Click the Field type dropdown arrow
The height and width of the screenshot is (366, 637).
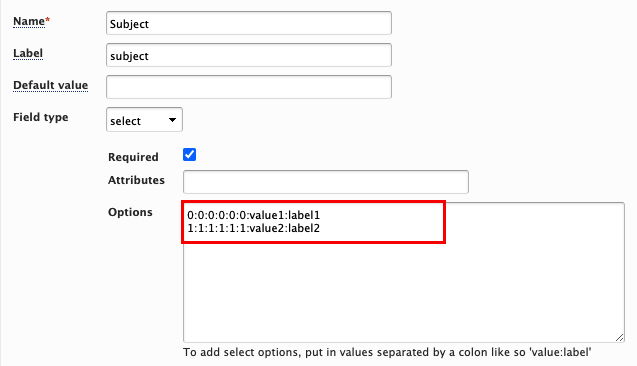point(172,120)
